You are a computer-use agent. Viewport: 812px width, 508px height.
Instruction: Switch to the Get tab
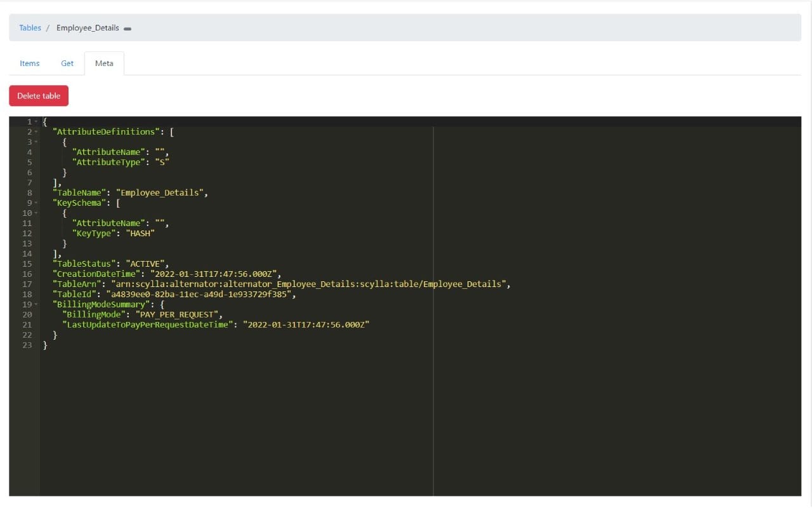pyautogui.click(x=67, y=63)
